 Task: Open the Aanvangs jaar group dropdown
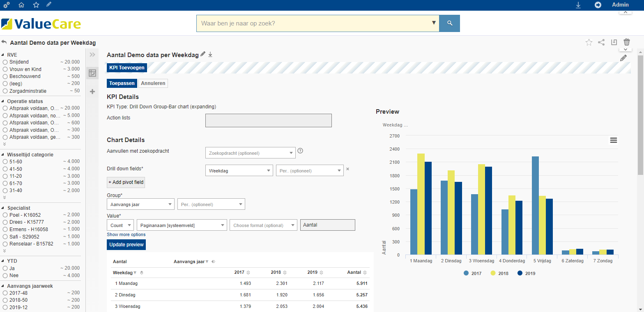(140, 204)
